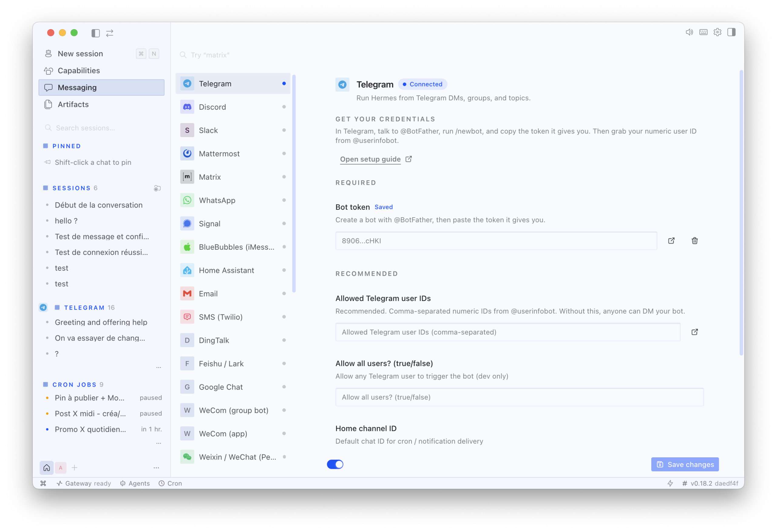Select Email in the platform list
Screen dimensions: 777x532
[x=233, y=293]
